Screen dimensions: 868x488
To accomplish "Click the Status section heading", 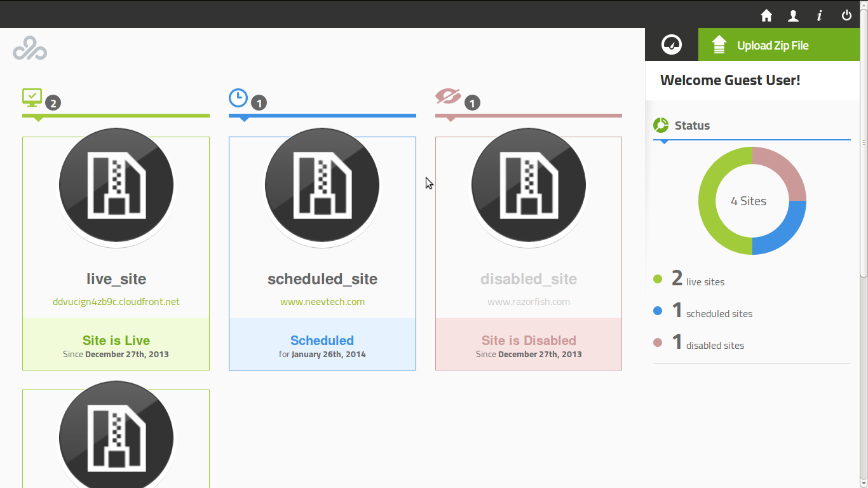I will pyautogui.click(x=692, y=125).
